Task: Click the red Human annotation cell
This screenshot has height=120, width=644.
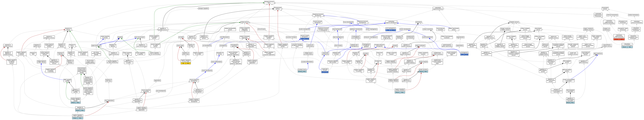Action: [616, 39]
